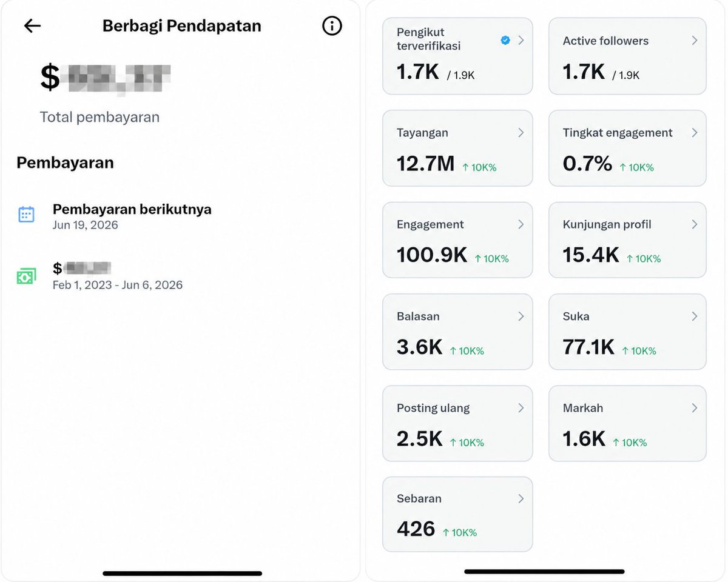This screenshot has height=582, width=728.
Task: Open Tayangan details via its chevron
Action: tap(521, 133)
